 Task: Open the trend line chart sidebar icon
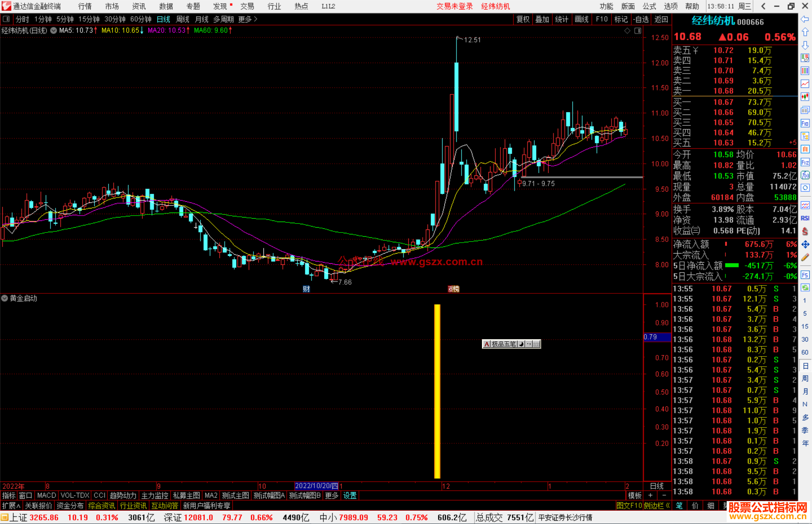click(805, 84)
